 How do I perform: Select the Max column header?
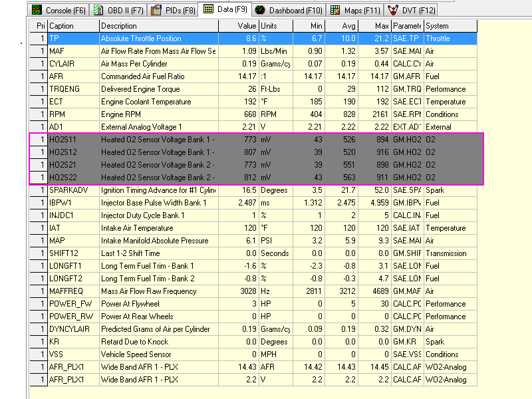(374, 26)
